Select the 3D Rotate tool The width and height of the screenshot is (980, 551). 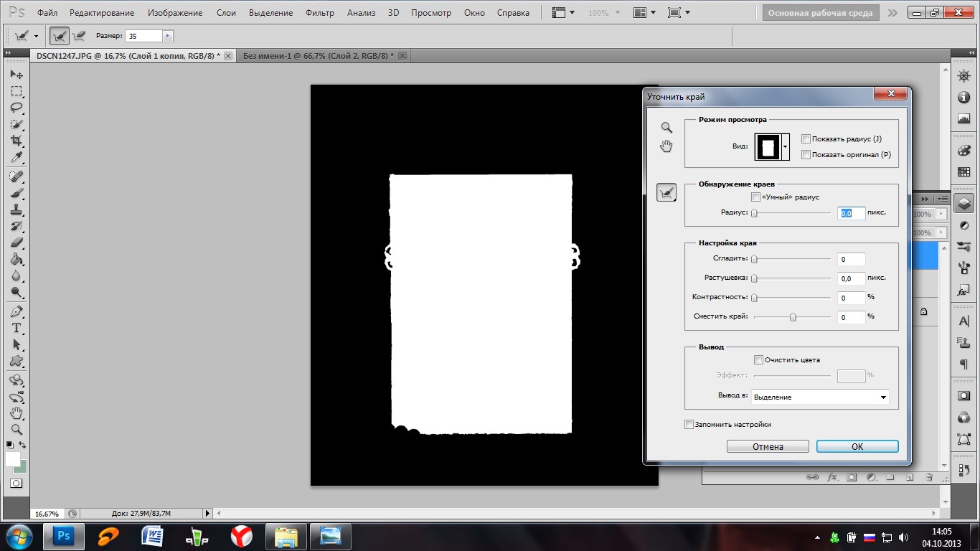point(17,380)
